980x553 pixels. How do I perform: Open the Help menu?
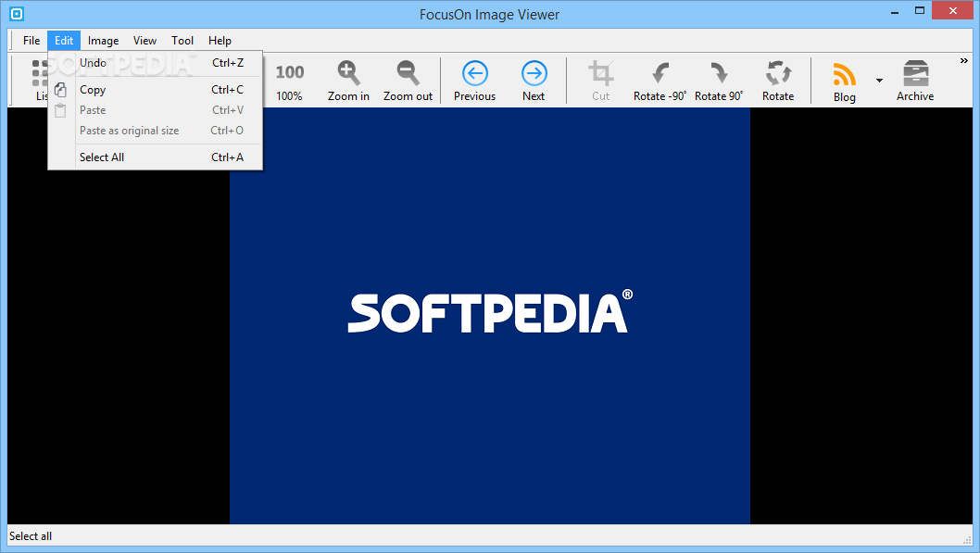click(220, 41)
